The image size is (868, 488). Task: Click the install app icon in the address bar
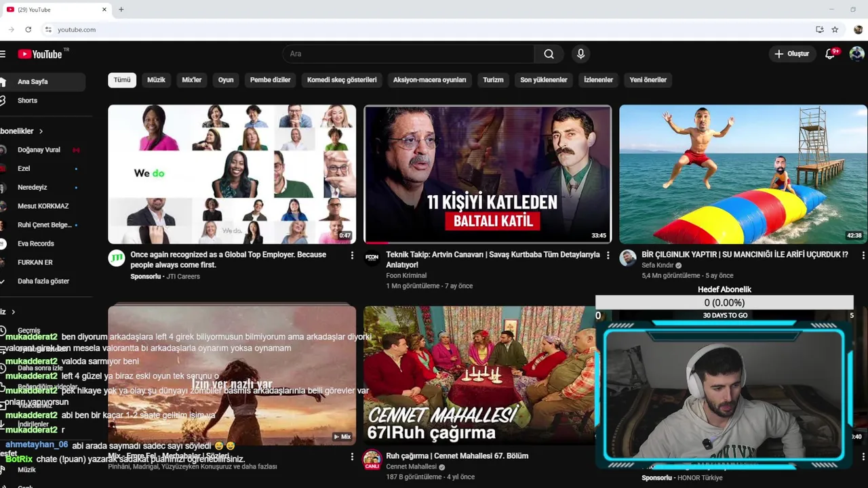coord(819,30)
